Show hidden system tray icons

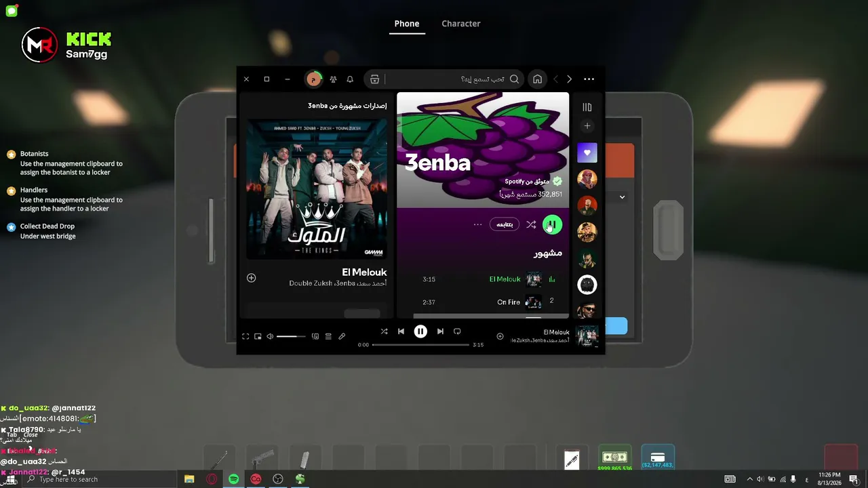coord(749,479)
